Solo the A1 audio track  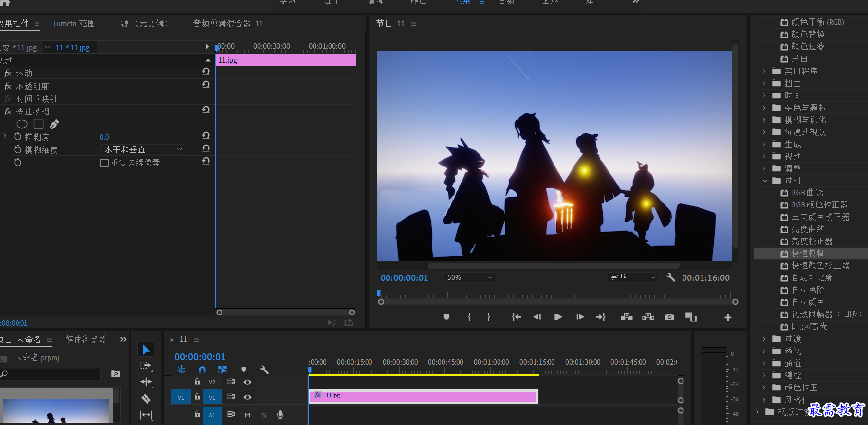264,415
